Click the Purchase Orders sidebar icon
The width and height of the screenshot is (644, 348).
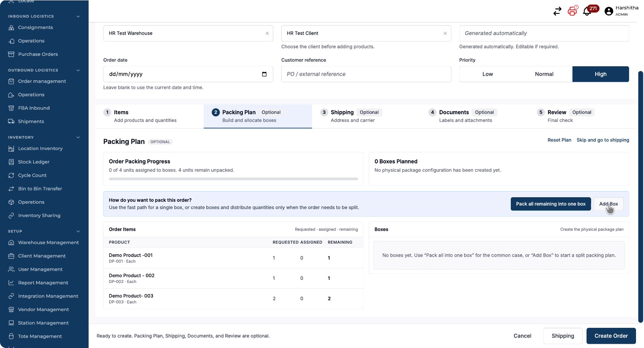click(x=11, y=54)
